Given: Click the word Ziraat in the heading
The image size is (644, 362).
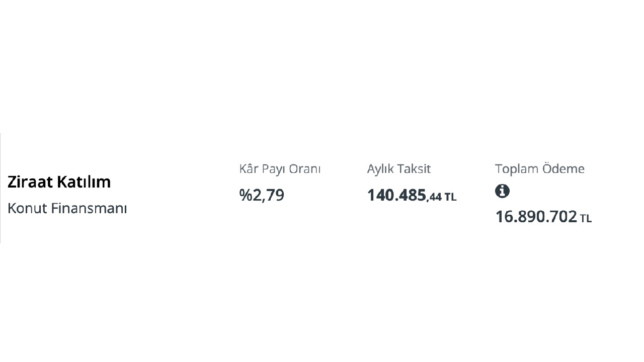Looking at the screenshot, I should [x=30, y=182].
